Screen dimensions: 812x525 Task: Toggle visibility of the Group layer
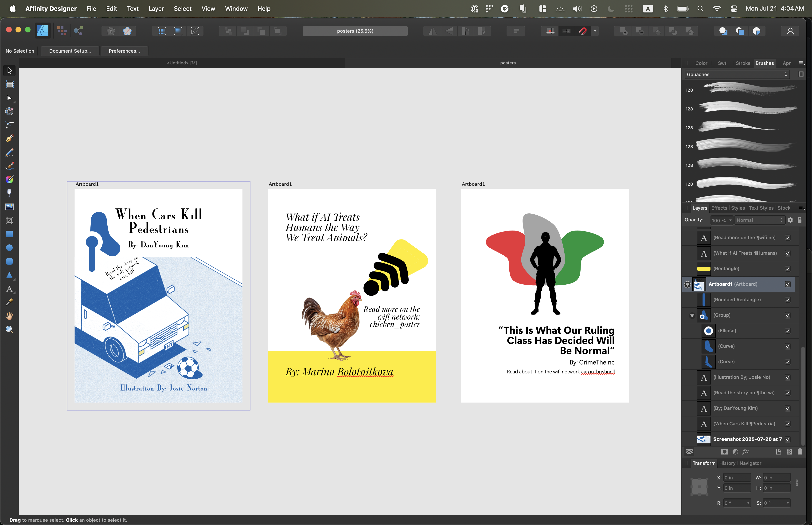tap(788, 315)
